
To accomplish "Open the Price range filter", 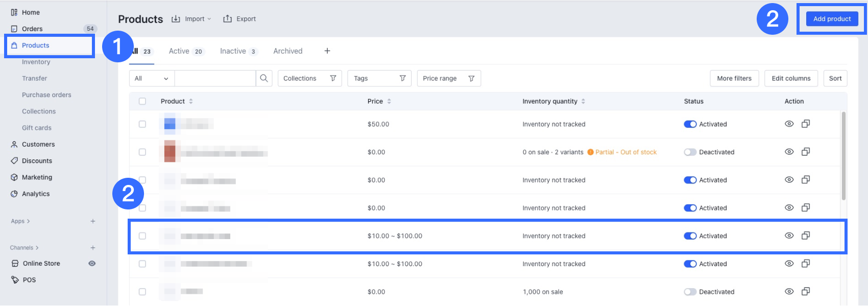I will (x=449, y=78).
